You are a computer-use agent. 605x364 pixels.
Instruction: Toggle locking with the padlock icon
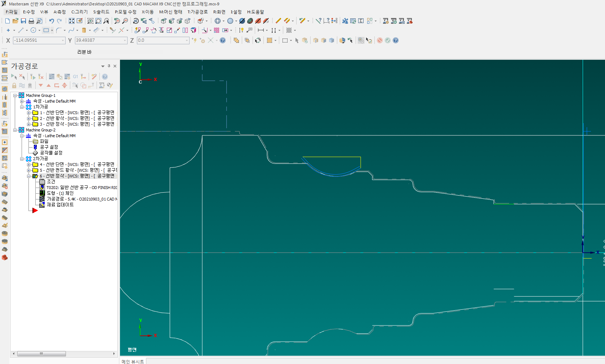tap(14, 85)
